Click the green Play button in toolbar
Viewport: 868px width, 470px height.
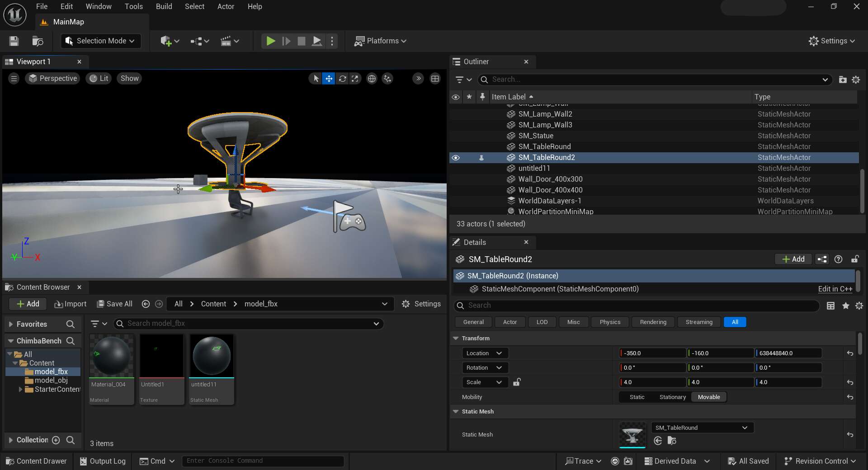[270, 41]
